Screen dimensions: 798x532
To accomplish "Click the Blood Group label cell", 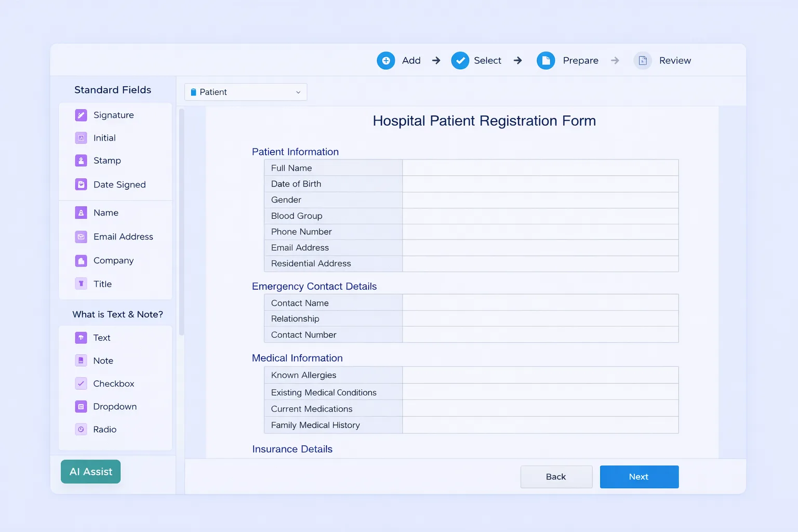I will (333, 216).
